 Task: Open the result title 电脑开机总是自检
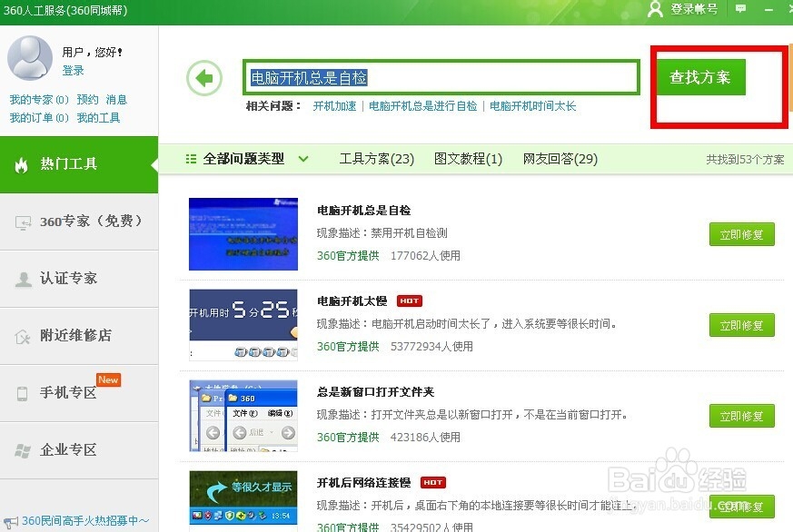(x=363, y=211)
